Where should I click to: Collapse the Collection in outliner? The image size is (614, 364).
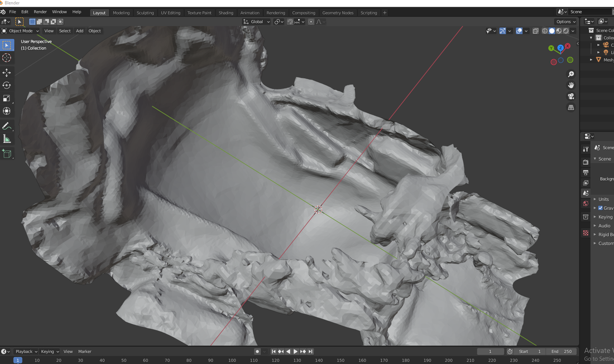[591, 38]
